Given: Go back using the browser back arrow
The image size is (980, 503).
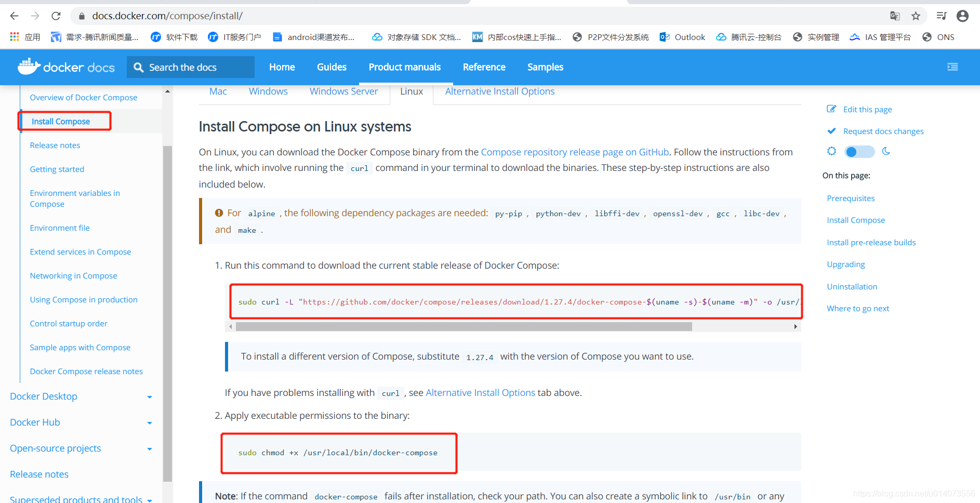Looking at the screenshot, I should click(x=15, y=16).
